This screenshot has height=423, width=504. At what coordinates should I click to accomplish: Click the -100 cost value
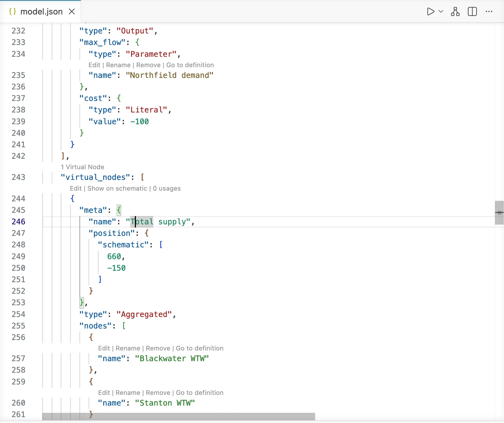(139, 122)
